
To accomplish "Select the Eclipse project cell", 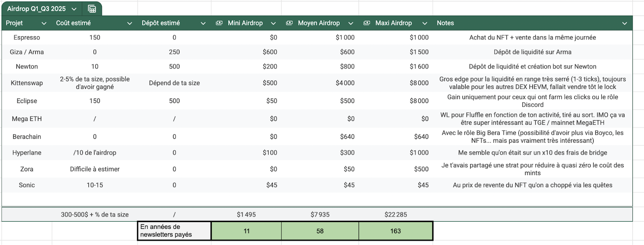I will click(27, 101).
